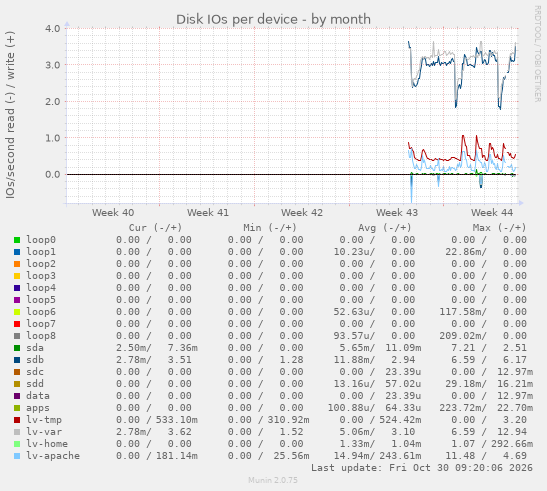The height and width of the screenshot is (491, 547).
Task: Click the Max (-/+) column header
Action: pyautogui.click(x=499, y=228)
